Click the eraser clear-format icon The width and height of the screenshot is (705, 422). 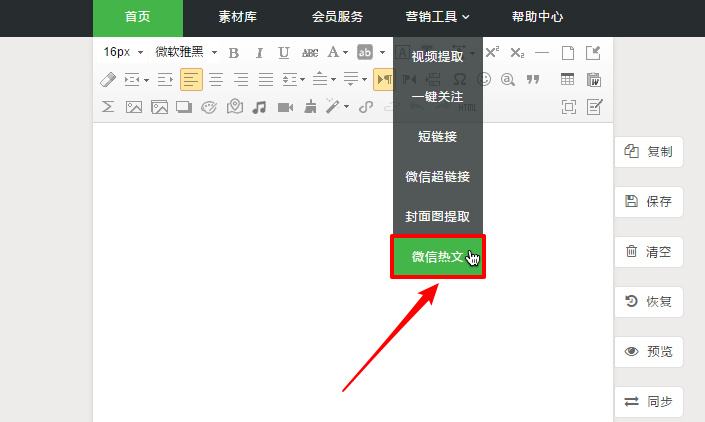(x=109, y=80)
